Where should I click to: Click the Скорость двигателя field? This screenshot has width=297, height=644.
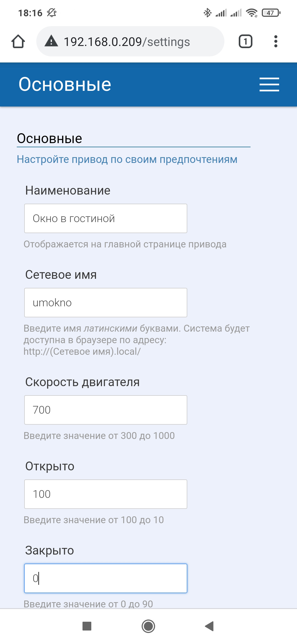tap(106, 410)
